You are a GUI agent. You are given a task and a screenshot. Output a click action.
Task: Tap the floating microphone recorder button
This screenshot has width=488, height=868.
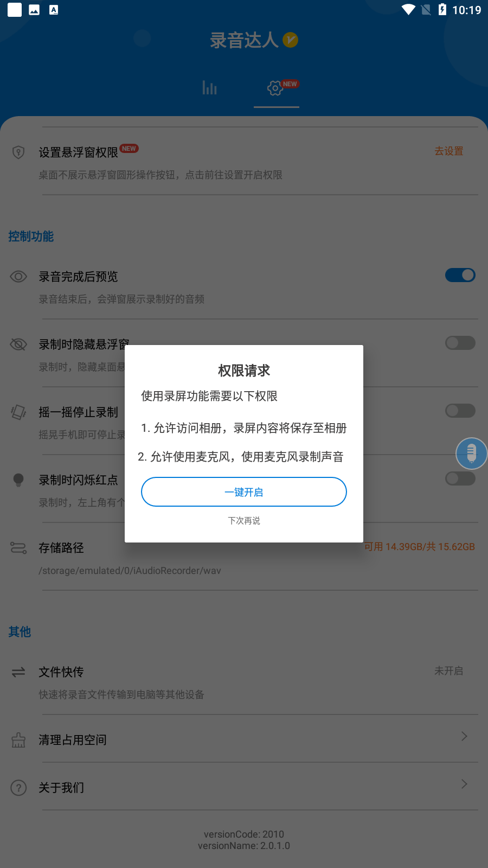pos(471,454)
